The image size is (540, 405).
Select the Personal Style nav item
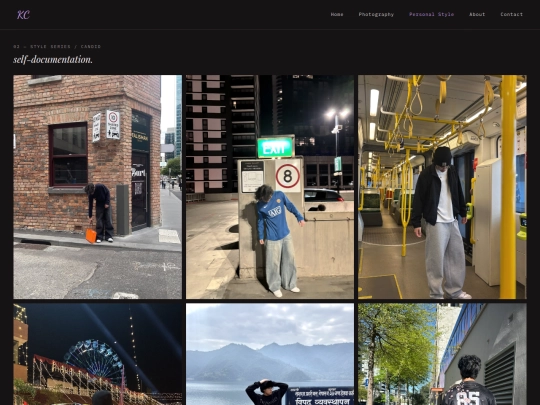click(x=431, y=14)
